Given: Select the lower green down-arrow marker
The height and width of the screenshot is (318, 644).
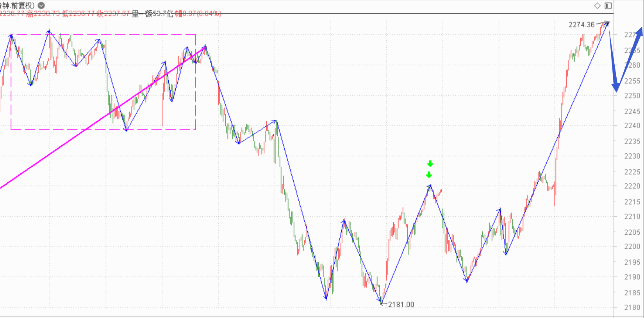Looking at the screenshot, I should 429,175.
